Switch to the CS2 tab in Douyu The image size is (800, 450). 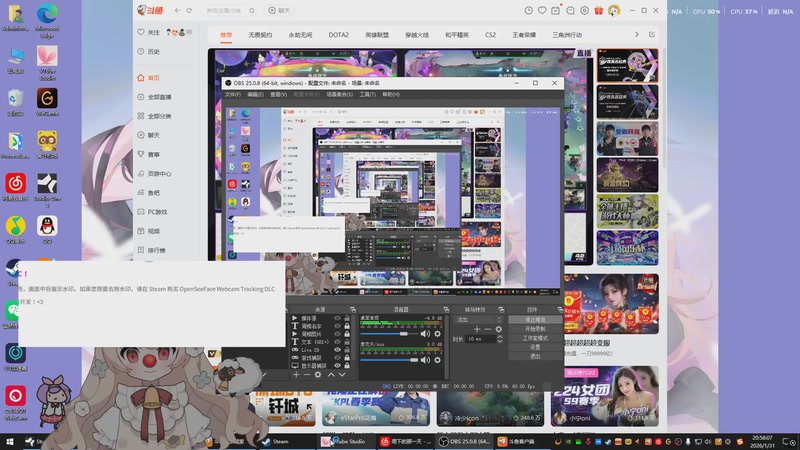point(490,35)
